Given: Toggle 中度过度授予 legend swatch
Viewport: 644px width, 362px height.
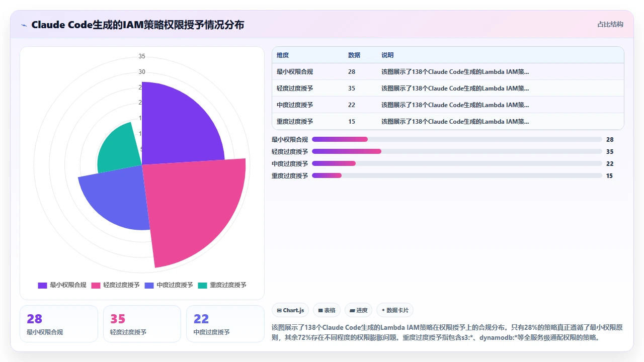Looking at the screenshot, I should 149,285.
